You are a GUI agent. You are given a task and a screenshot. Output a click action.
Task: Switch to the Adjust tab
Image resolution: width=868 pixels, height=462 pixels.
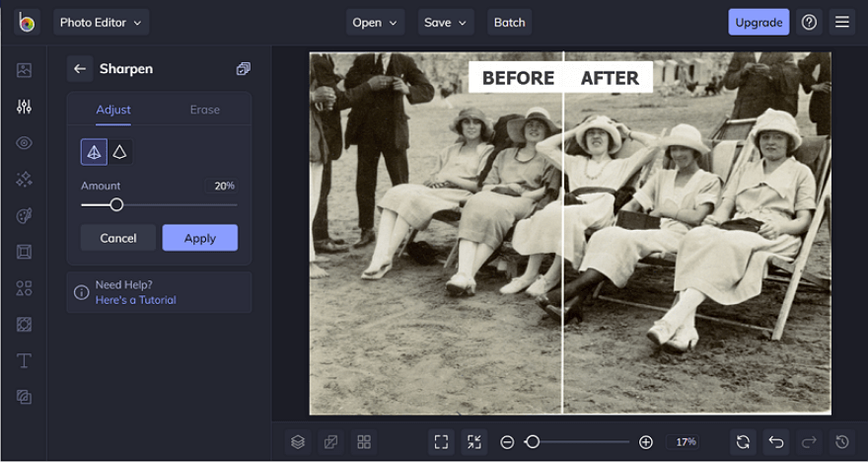[113, 110]
